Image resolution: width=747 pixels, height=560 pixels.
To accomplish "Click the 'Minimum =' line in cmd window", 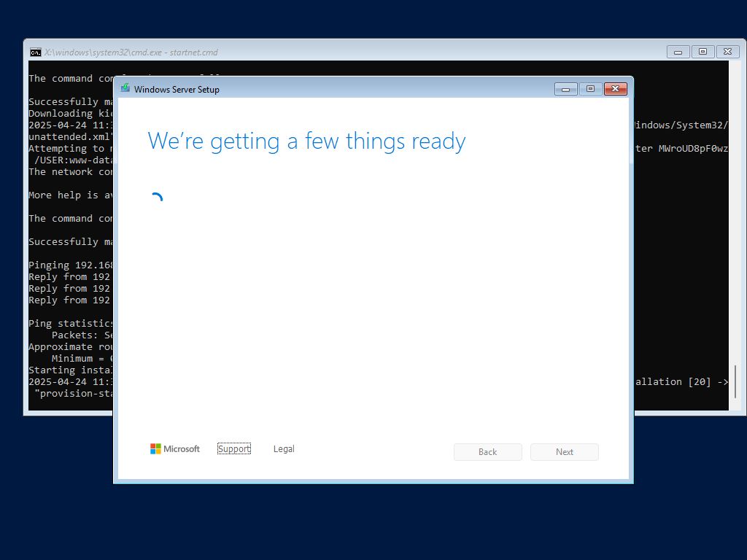I will pyautogui.click(x=82, y=359).
